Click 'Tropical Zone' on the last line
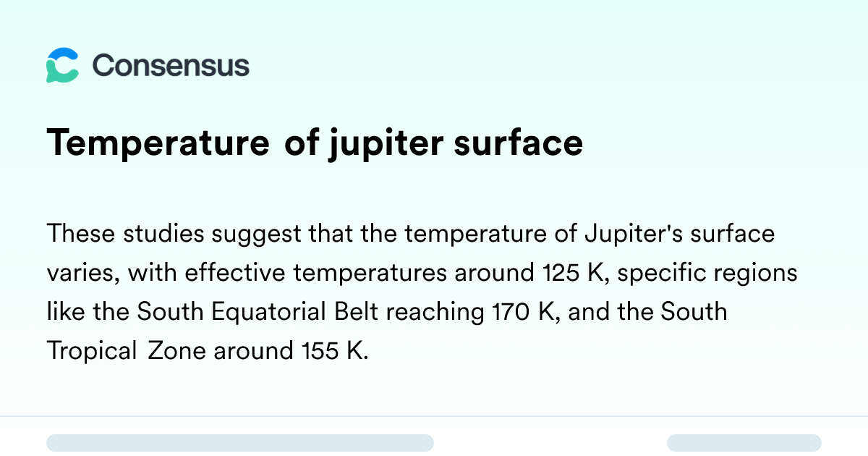The height and width of the screenshot is (456, 868). [127, 351]
